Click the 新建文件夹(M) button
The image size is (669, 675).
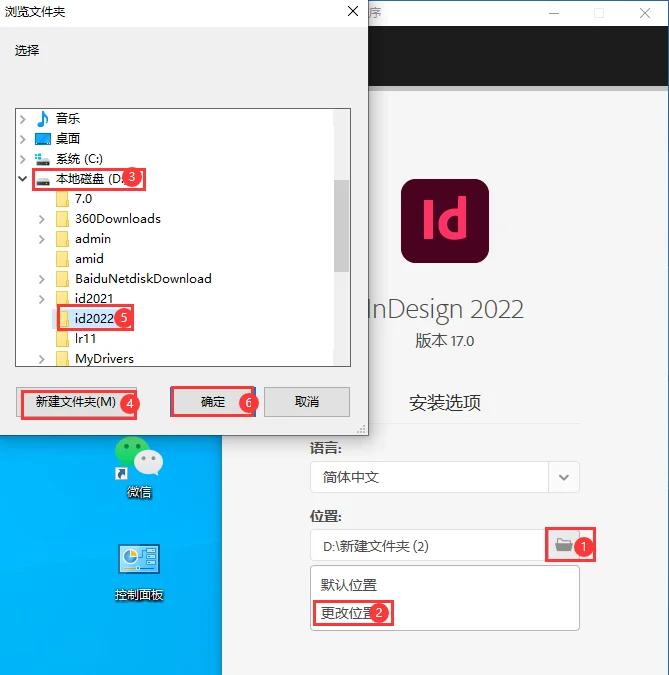(76, 402)
